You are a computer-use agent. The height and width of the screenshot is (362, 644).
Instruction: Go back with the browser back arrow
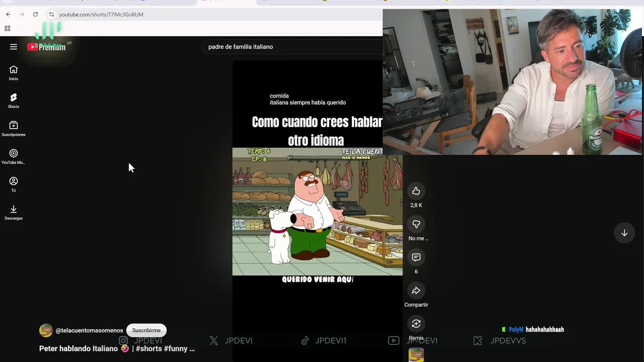pos(8,15)
